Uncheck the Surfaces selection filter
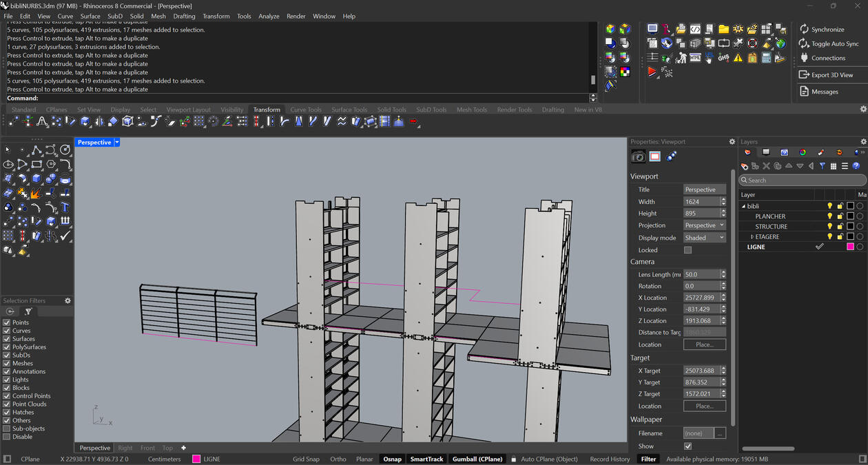The height and width of the screenshot is (465, 868). pos(5,338)
